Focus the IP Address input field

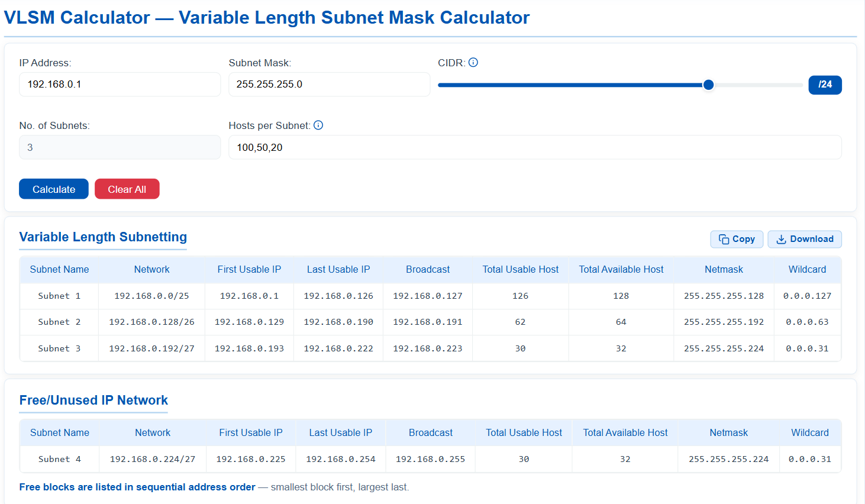tap(120, 85)
